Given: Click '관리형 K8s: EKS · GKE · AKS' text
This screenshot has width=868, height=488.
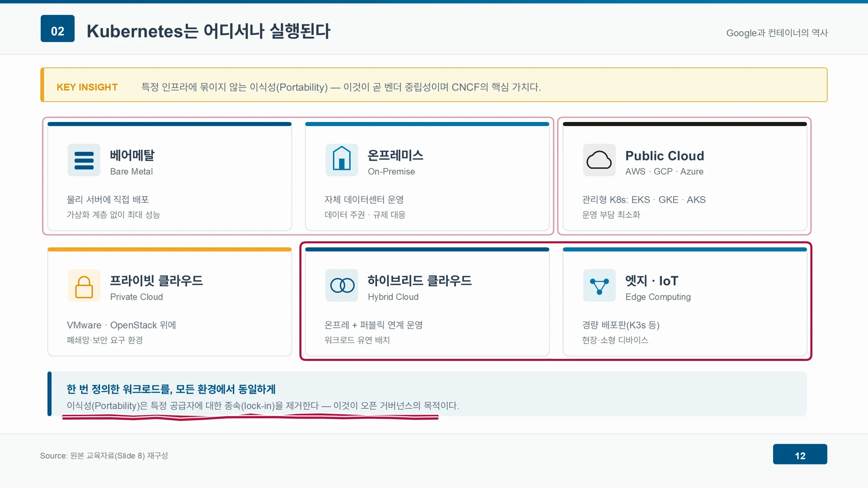Looking at the screenshot, I should point(644,200).
